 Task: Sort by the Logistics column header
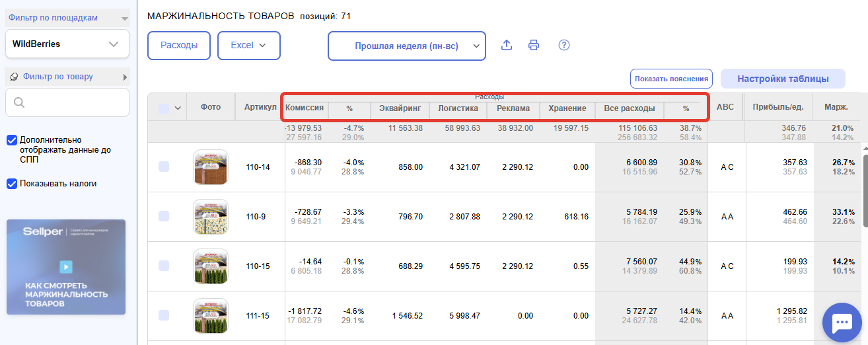point(458,108)
